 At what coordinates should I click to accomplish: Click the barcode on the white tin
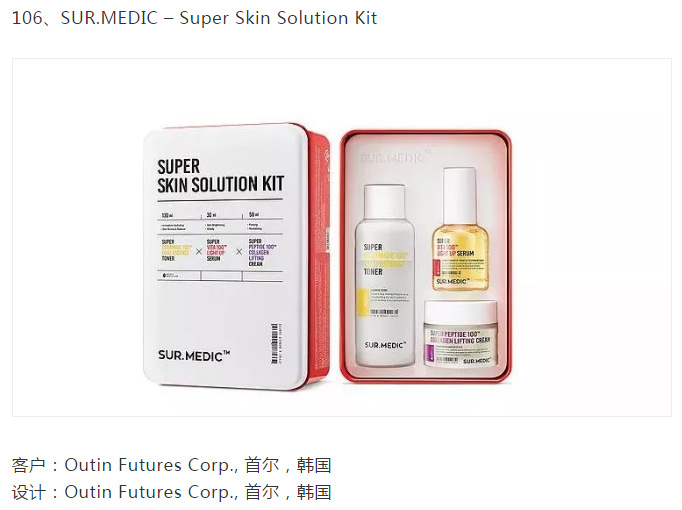(x=274, y=343)
